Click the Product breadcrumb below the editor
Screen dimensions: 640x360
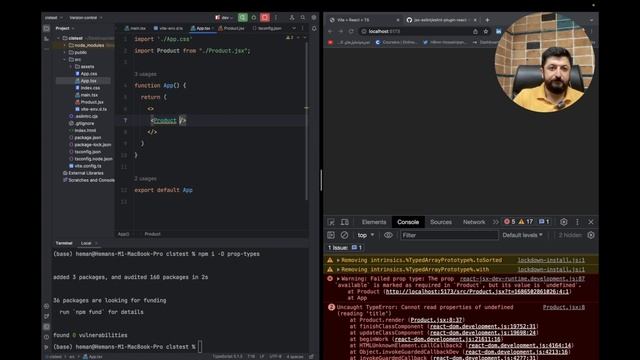tap(152, 234)
